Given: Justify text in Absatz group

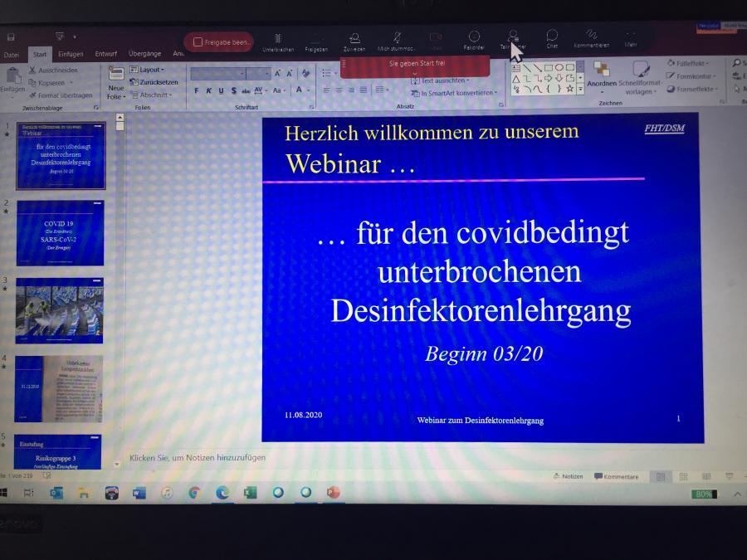Looking at the screenshot, I should click(364, 90).
